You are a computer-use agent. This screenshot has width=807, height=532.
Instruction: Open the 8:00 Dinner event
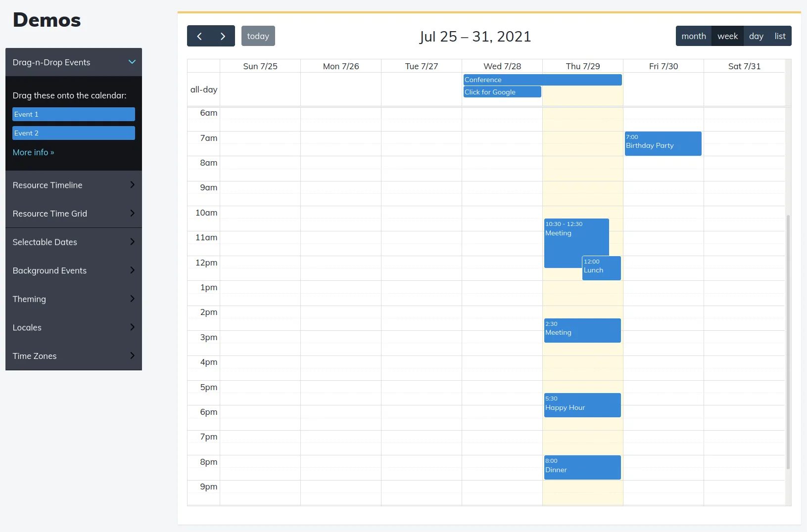point(582,467)
